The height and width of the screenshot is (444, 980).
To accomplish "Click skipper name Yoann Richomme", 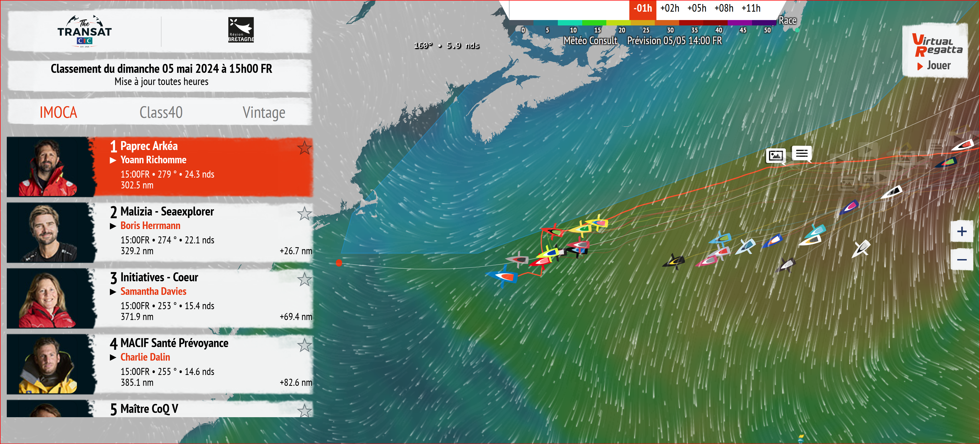I will [153, 160].
